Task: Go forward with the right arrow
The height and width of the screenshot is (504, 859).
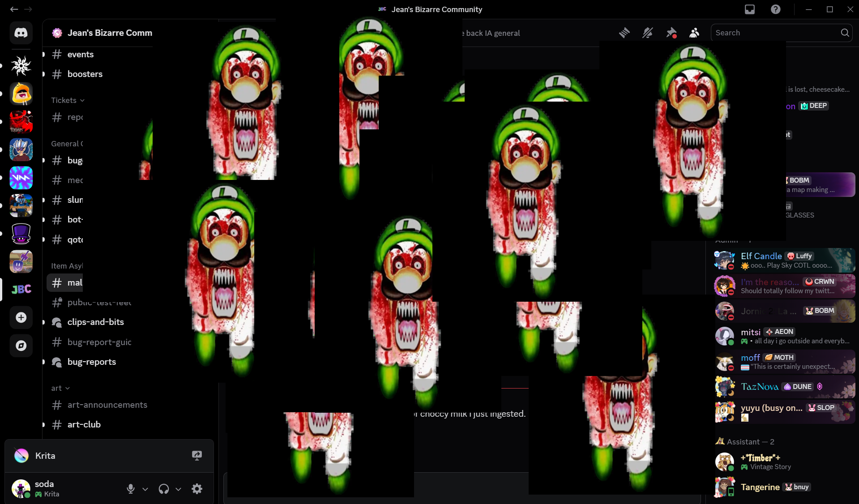Action: (28, 9)
